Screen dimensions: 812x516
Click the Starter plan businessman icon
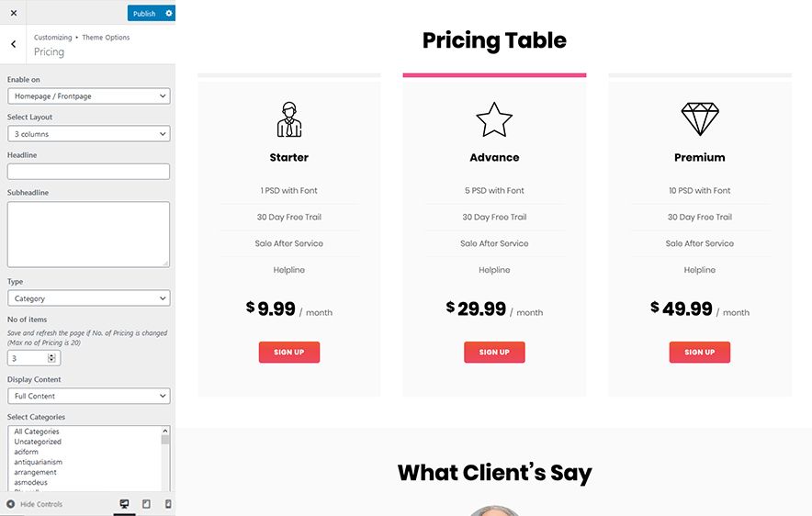[289, 119]
